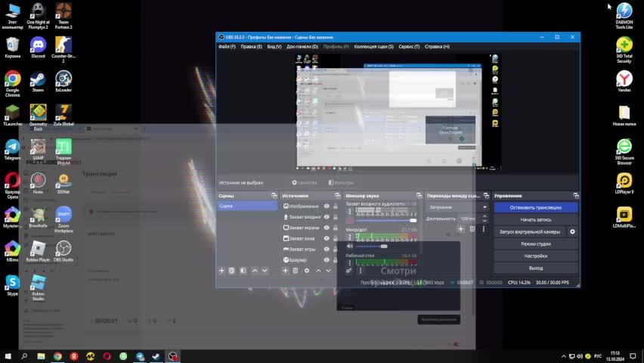Delete the selected scene with the trash icon
644x363 pixels.
231,271
